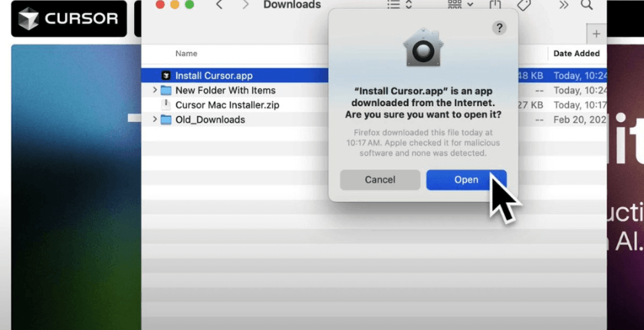
Task: Open the list view options dropdown
Action: pos(399,5)
